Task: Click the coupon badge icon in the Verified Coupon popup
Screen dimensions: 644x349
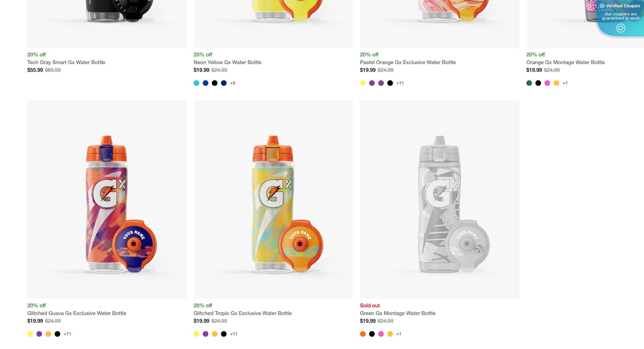Action: pyautogui.click(x=621, y=28)
